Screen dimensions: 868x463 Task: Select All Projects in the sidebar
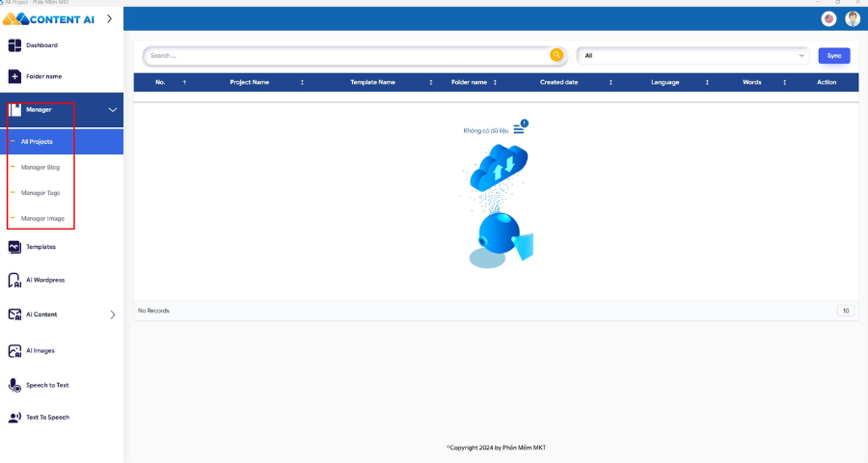tap(62, 142)
